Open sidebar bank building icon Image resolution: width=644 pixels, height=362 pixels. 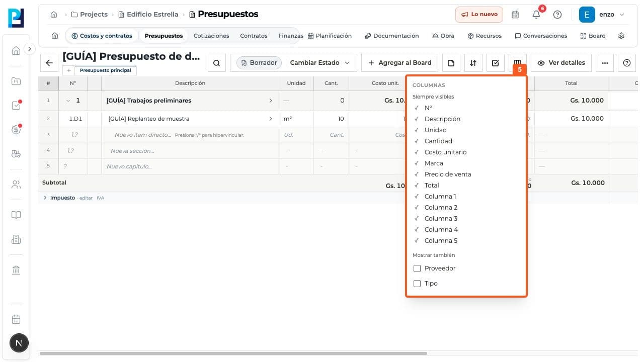(x=16, y=270)
